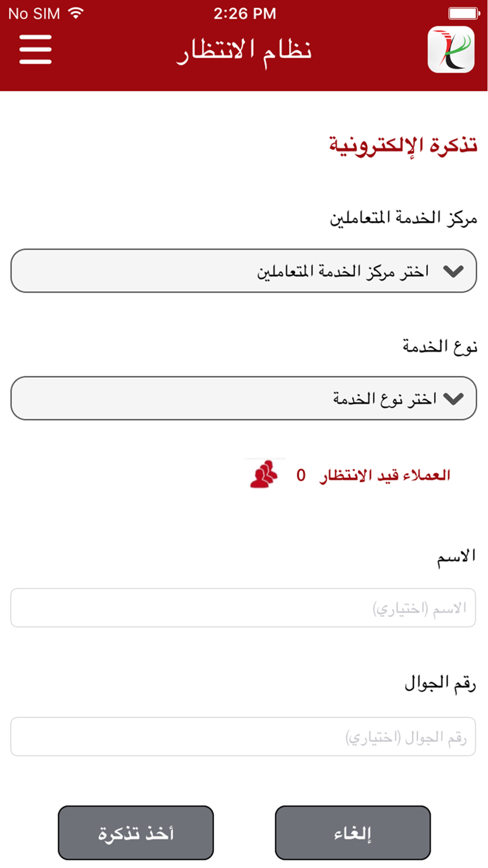Tap the مركز الخدمة المتعاملين field label
This screenshot has width=488, height=868.
click(404, 218)
